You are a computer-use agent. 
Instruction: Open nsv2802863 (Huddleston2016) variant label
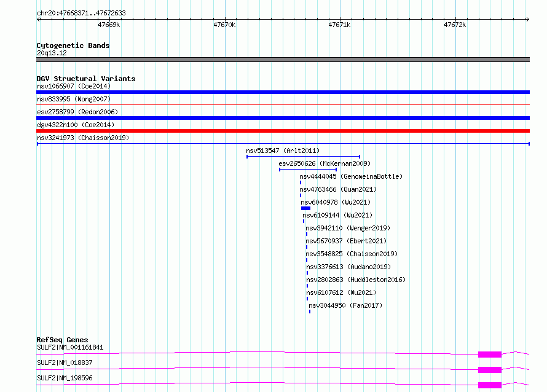[356, 280]
